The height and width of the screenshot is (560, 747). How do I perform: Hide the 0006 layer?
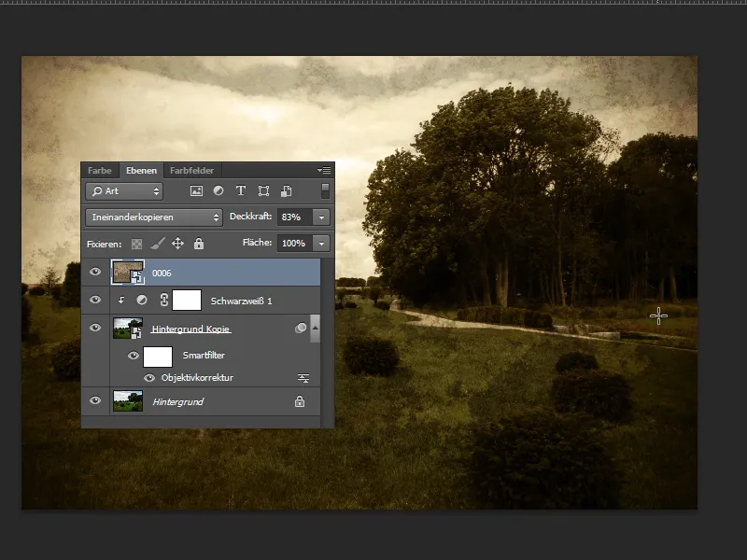pyautogui.click(x=95, y=272)
